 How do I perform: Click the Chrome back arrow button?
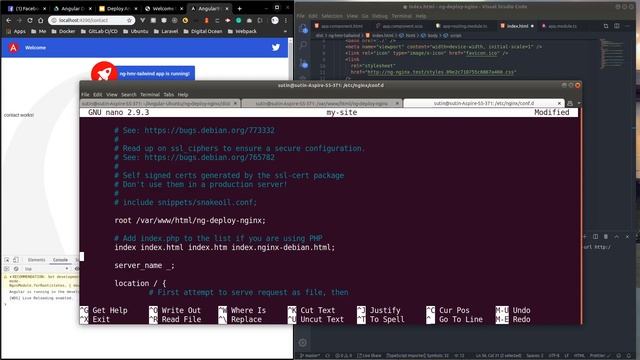(9, 20)
